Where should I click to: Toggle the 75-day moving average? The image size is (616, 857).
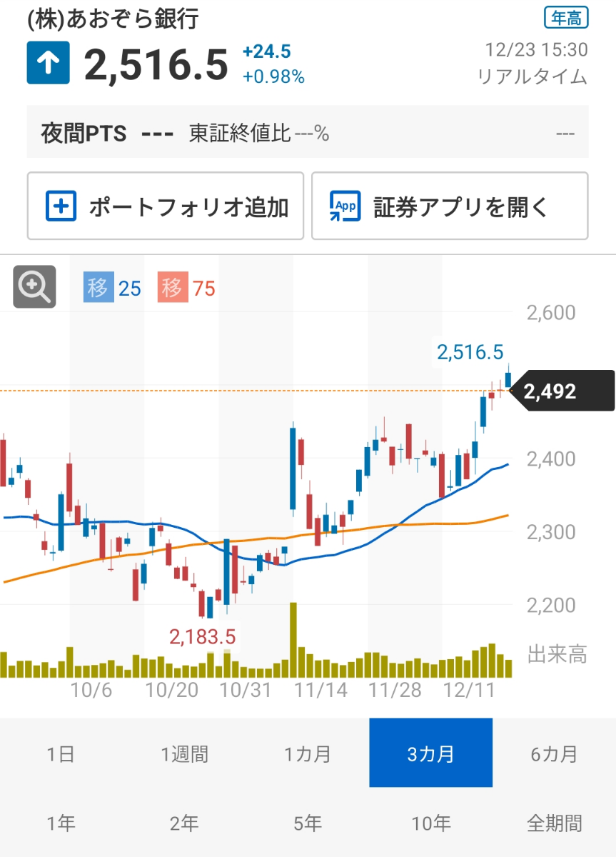click(187, 289)
